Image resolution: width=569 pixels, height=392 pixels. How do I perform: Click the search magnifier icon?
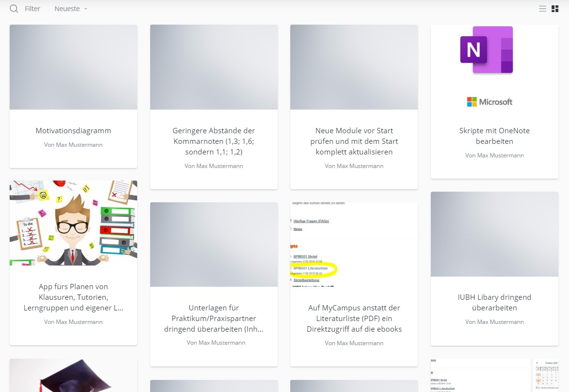[14, 9]
